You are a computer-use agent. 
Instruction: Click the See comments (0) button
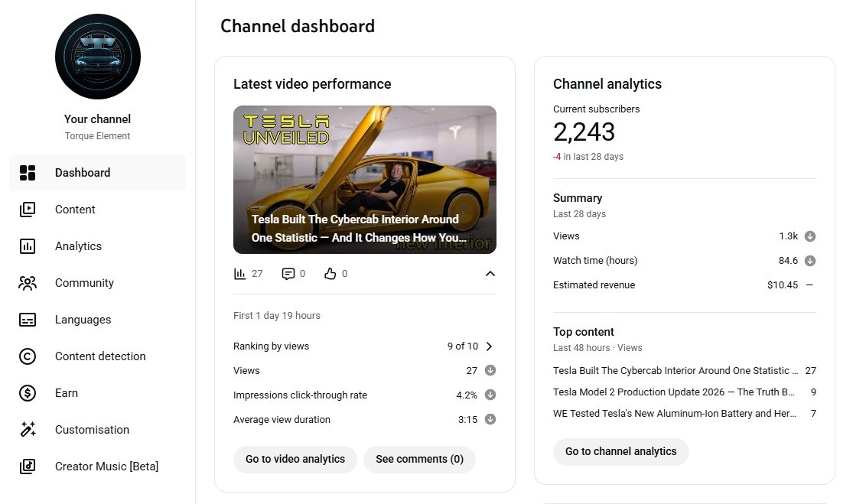tap(419, 460)
